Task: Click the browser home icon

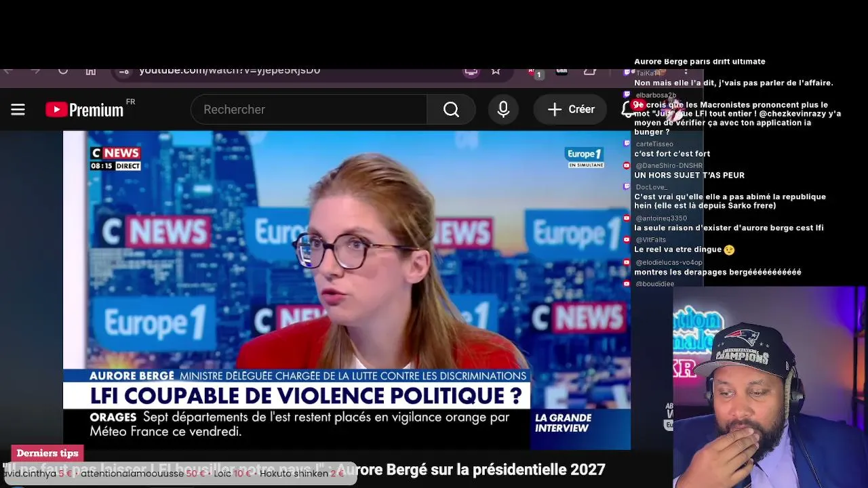Action: 90,70
